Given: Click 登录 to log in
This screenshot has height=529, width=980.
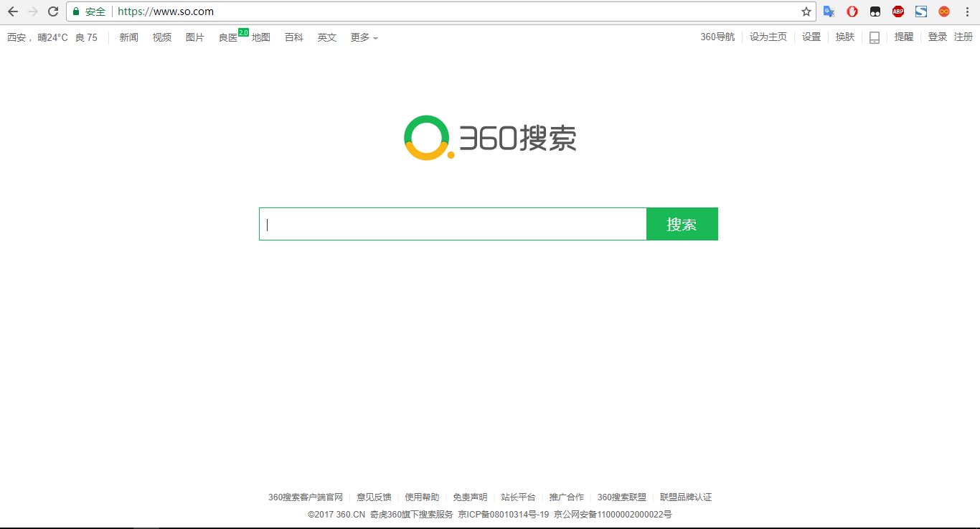Looking at the screenshot, I should [x=938, y=37].
